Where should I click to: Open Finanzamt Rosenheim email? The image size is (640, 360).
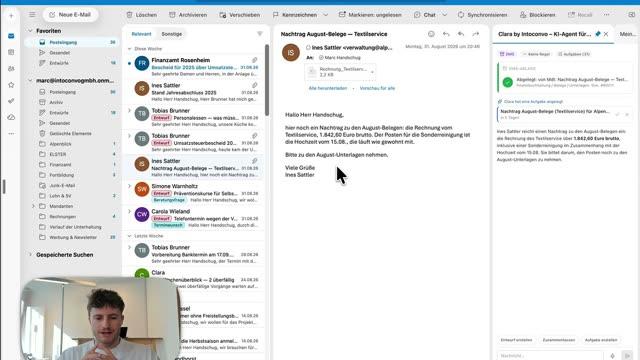point(194,67)
